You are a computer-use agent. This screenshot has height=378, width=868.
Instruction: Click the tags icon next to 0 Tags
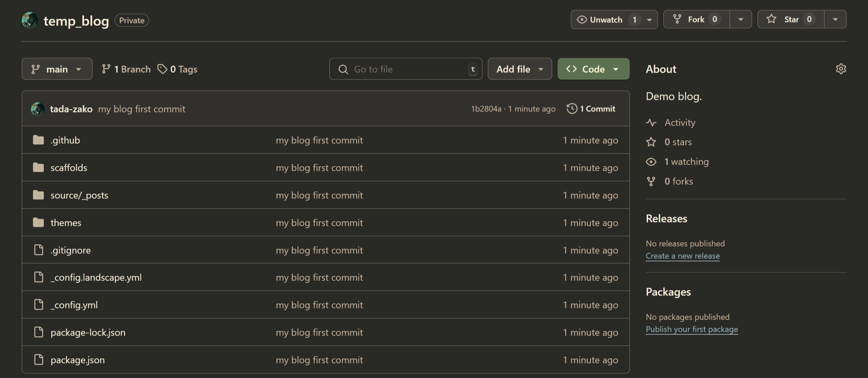(162, 69)
